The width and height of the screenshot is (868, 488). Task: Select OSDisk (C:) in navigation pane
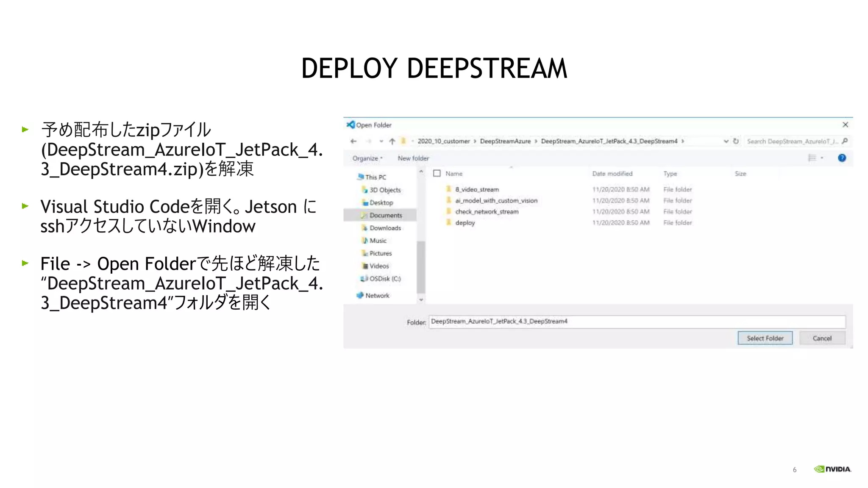click(x=380, y=279)
